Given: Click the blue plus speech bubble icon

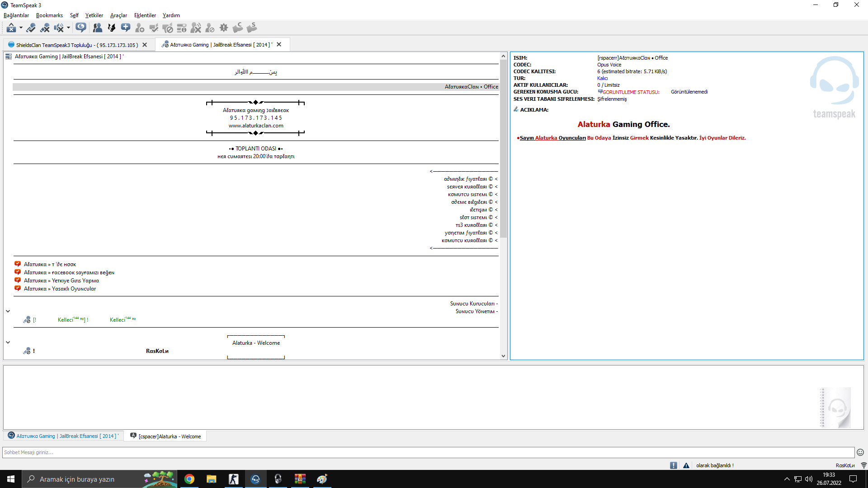Looking at the screenshot, I should [126, 28].
